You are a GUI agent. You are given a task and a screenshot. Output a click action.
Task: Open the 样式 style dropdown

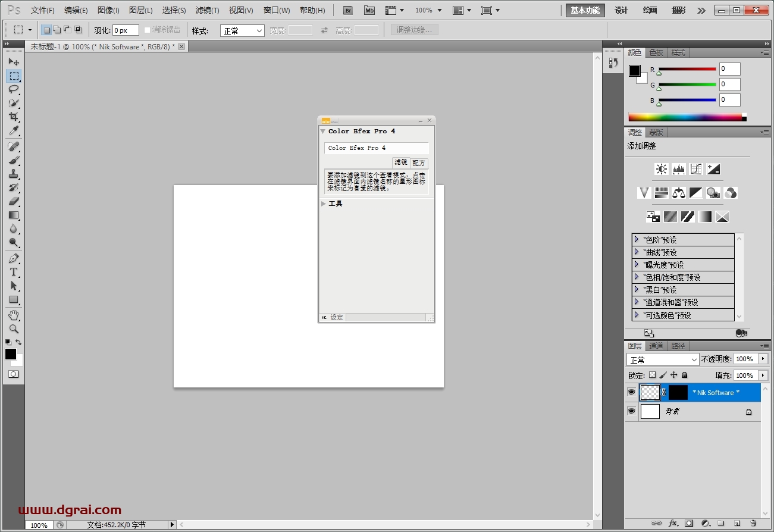(242, 30)
